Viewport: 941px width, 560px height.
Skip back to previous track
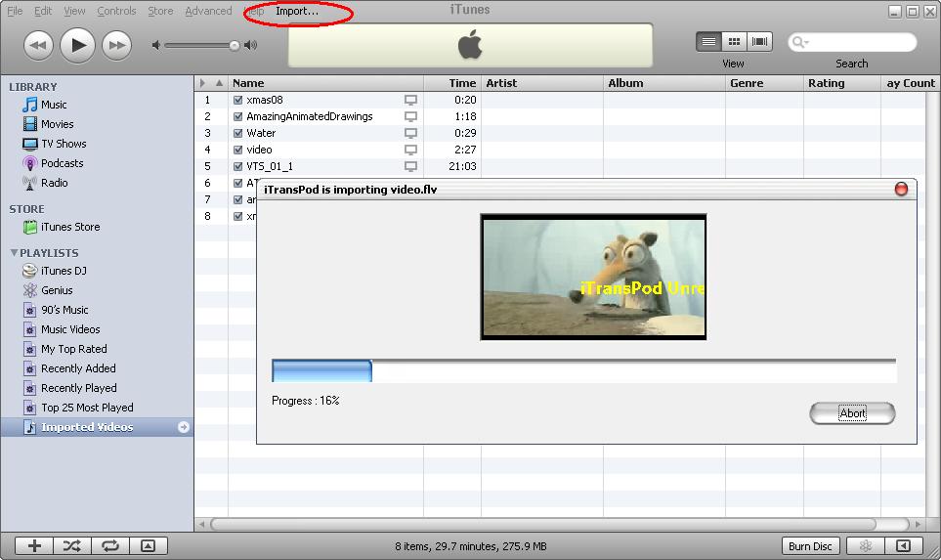(38, 46)
